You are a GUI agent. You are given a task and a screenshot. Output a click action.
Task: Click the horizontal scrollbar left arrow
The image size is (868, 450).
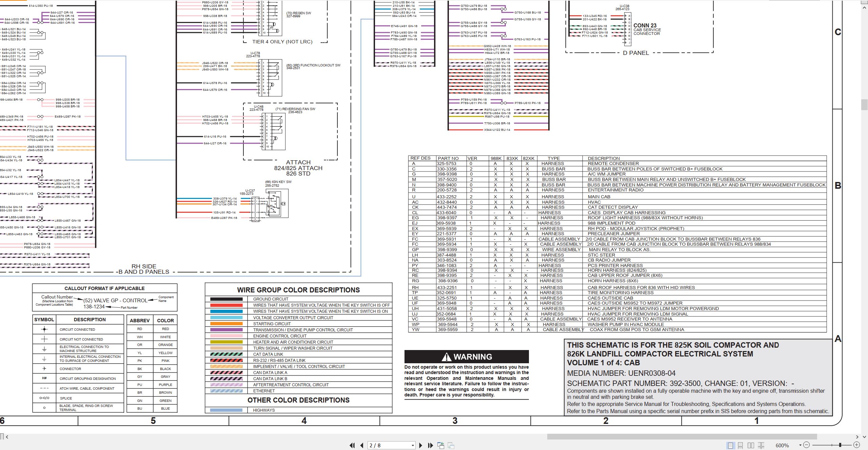(x=7, y=437)
